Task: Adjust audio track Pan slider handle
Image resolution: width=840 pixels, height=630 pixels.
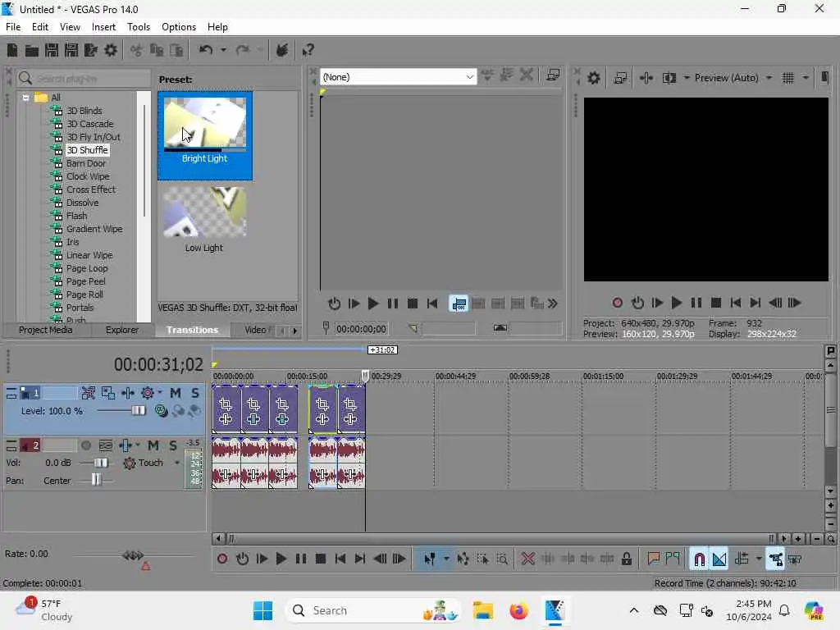Action: point(96,480)
